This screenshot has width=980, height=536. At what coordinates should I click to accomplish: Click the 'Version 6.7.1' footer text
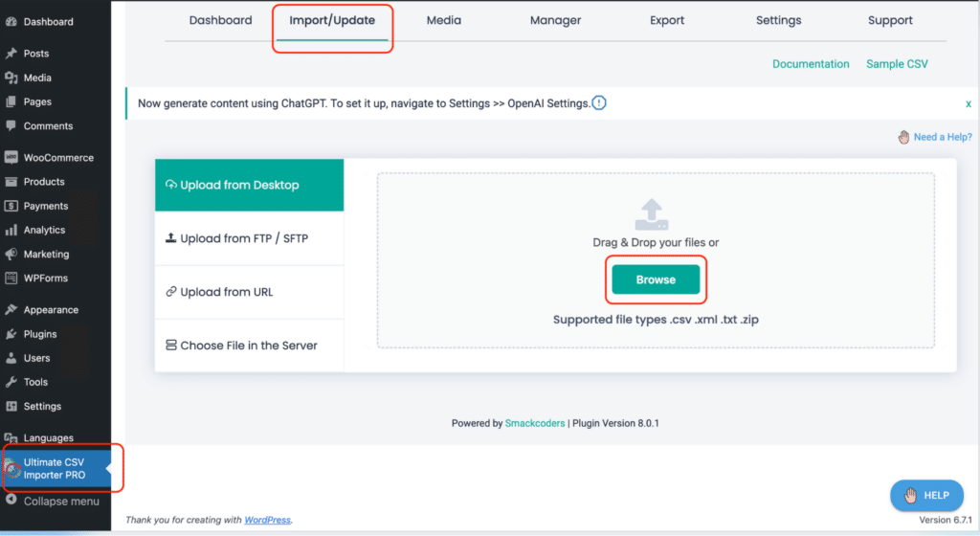[x=945, y=520]
